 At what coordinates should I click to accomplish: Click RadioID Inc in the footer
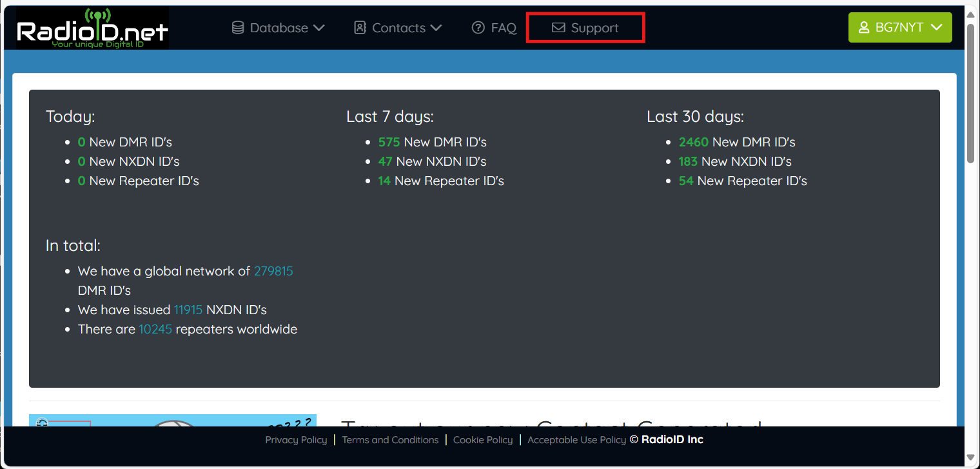(x=672, y=440)
